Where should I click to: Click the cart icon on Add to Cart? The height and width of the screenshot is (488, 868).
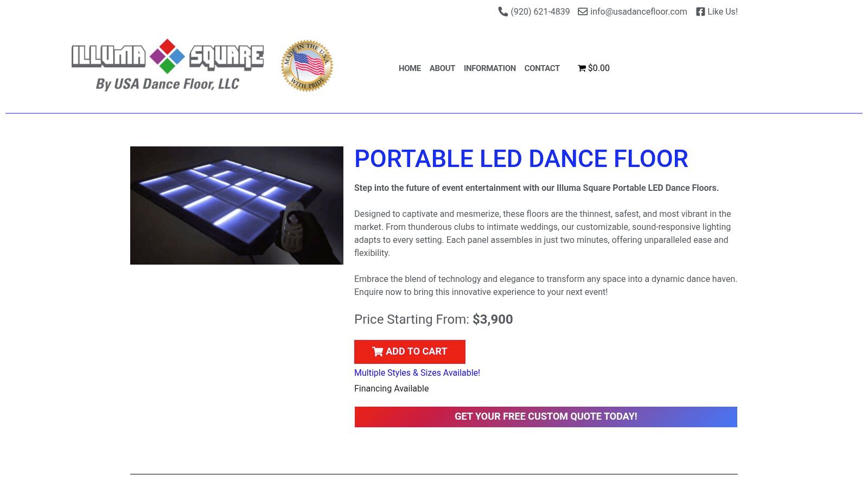click(x=378, y=351)
